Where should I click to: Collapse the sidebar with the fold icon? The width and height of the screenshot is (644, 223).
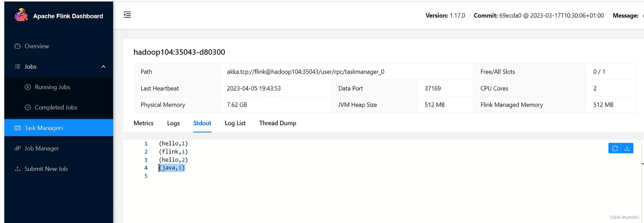(127, 15)
